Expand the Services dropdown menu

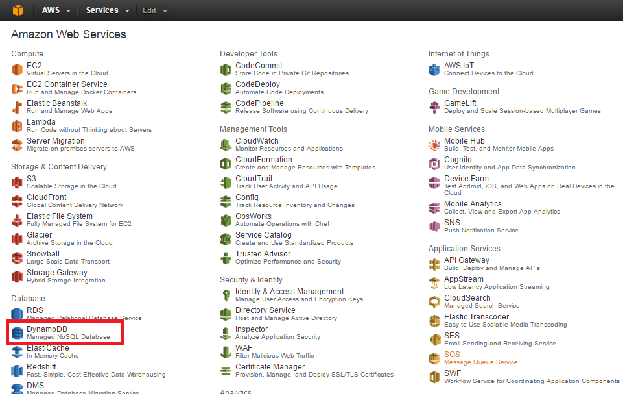point(107,10)
